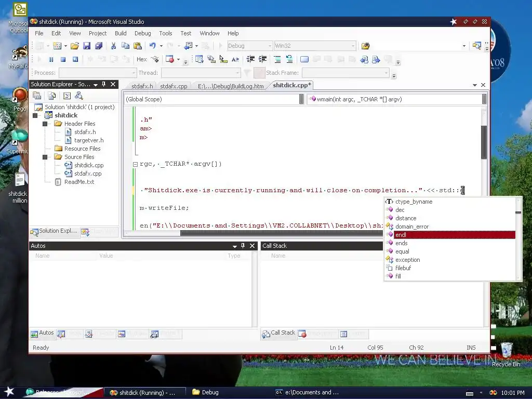Increase line indent icon

click(x=262, y=59)
